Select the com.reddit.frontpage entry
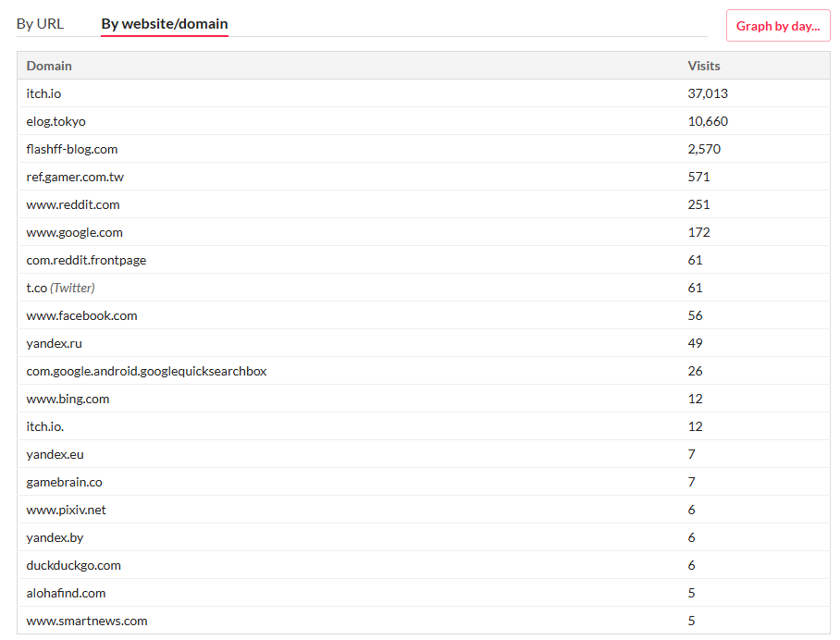 86,260
